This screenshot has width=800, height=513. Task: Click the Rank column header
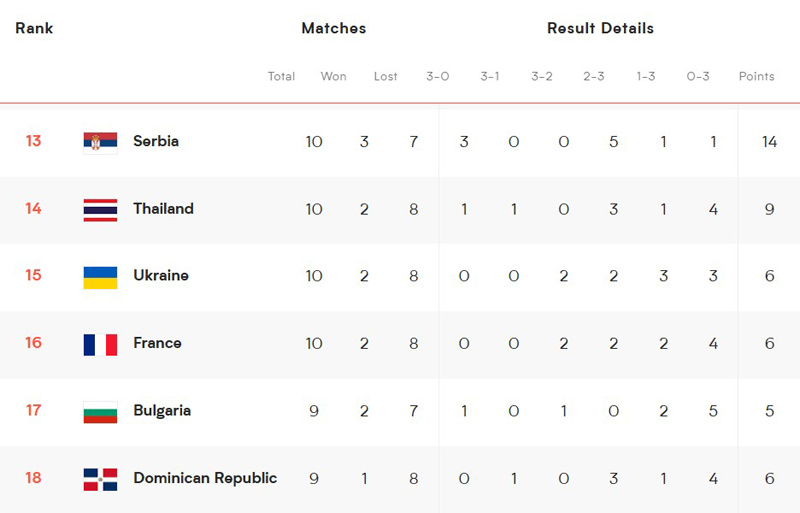[34, 28]
